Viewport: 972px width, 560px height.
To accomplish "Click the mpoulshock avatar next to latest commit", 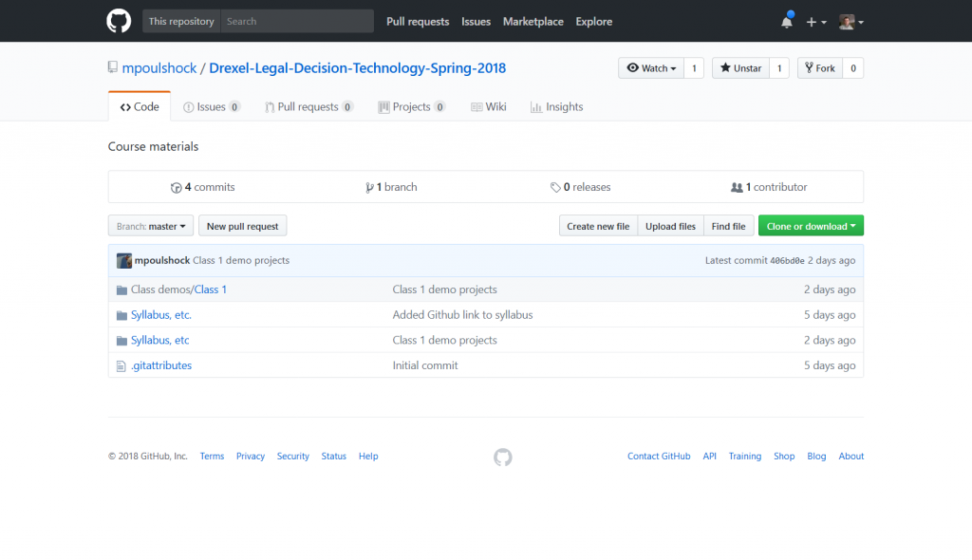I will click(x=124, y=260).
